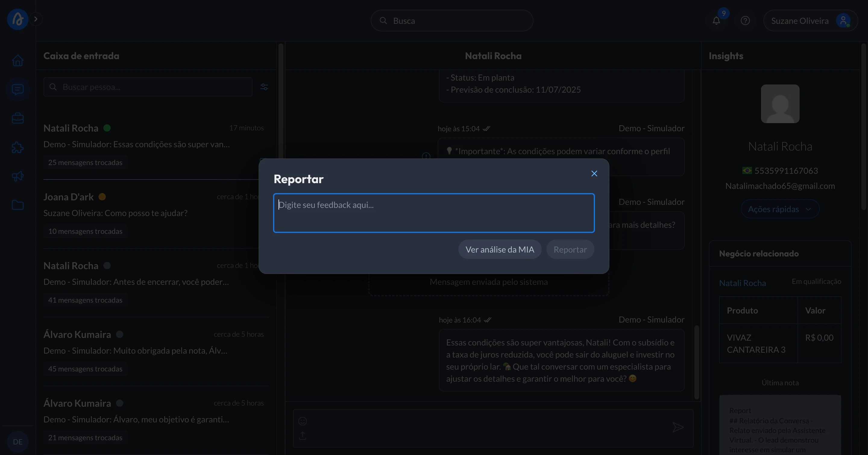The width and height of the screenshot is (868, 455).
Task: Click the file upload icon
Action: pos(303,436)
